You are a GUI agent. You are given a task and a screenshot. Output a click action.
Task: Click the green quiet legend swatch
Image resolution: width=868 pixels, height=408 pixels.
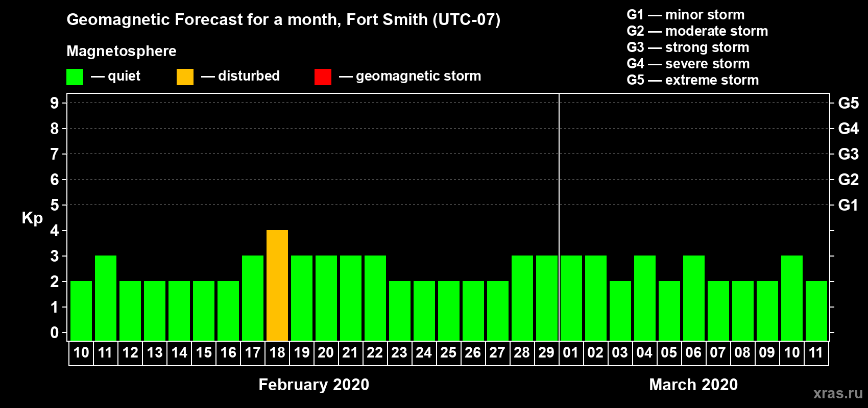coord(75,77)
